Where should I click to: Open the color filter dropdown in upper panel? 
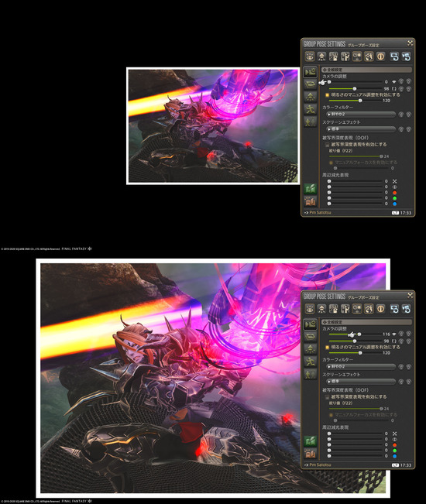tap(361, 115)
